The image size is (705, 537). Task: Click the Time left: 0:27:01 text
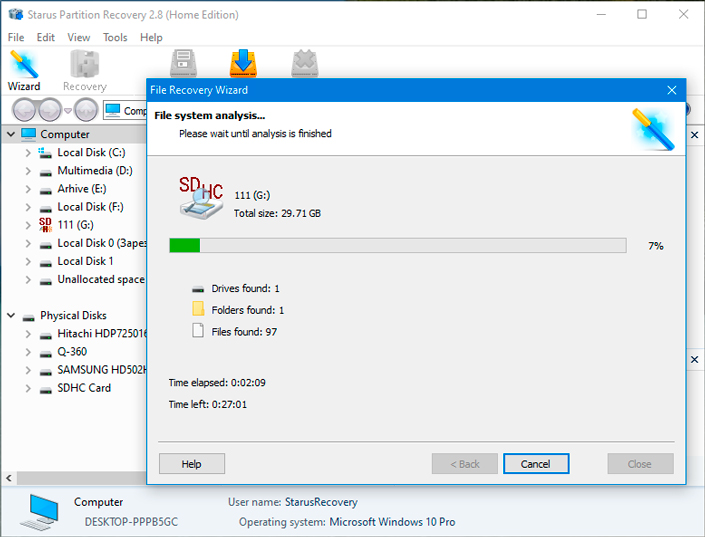coord(208,404)
